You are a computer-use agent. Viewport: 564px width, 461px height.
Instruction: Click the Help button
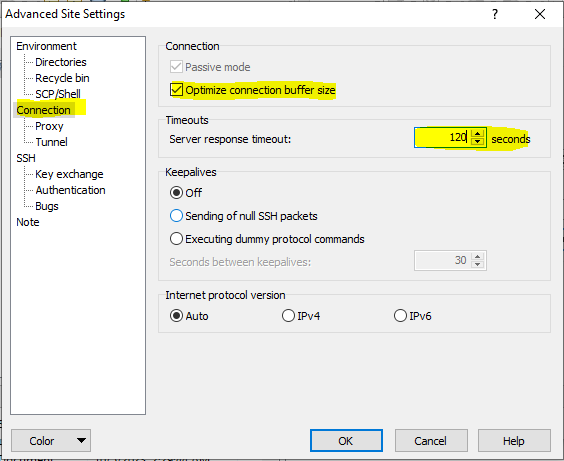click(x=514, y=441)
